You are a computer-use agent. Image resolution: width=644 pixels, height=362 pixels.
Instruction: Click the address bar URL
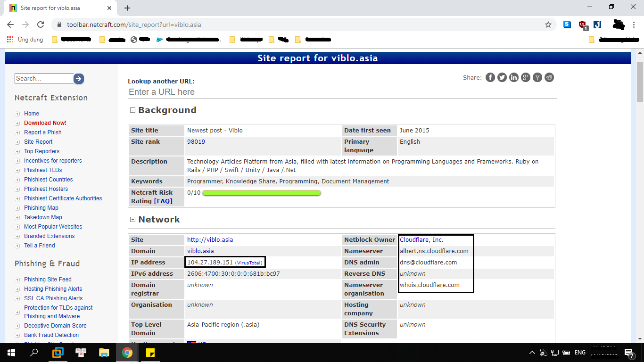134,25
